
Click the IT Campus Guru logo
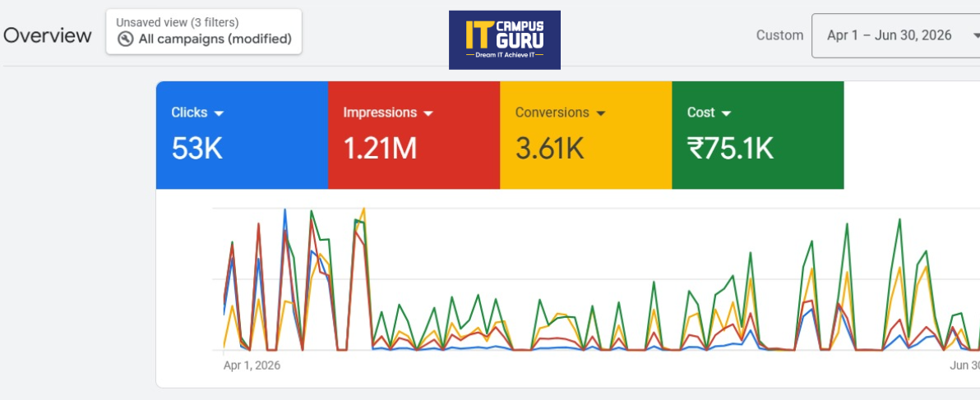click(x=504, y=40)
